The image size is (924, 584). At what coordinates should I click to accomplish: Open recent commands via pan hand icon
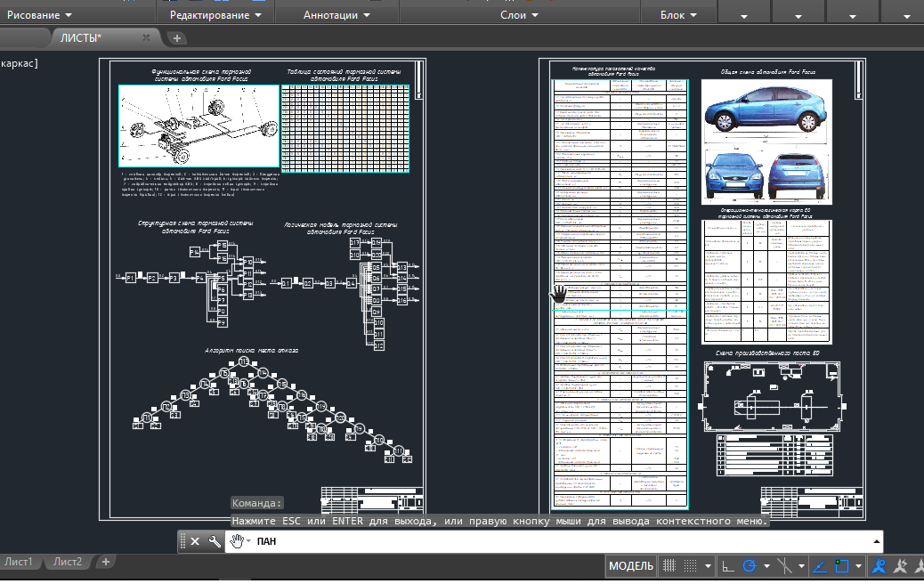(238, 541)
